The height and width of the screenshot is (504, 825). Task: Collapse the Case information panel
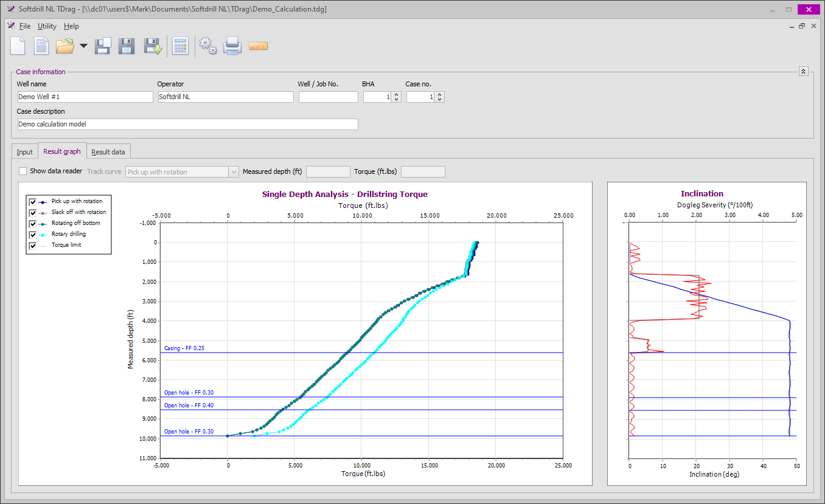coord(803,71)
